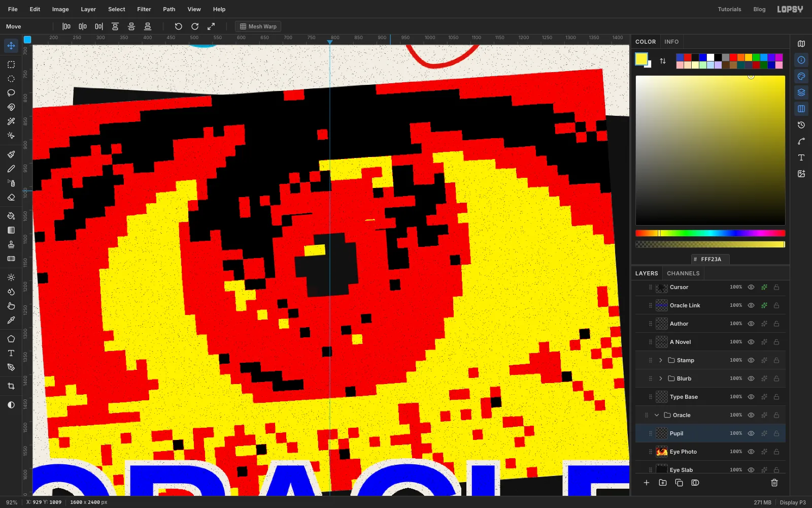Select the paint bucket fill tool
This screenshot has height=508, width=812.
(11, 216)
